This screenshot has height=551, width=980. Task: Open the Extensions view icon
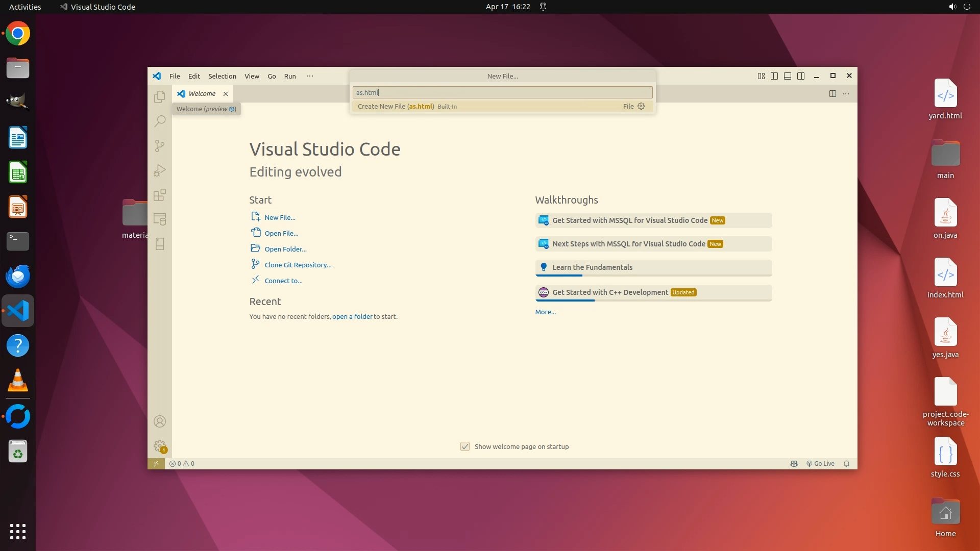coord(160,195)
